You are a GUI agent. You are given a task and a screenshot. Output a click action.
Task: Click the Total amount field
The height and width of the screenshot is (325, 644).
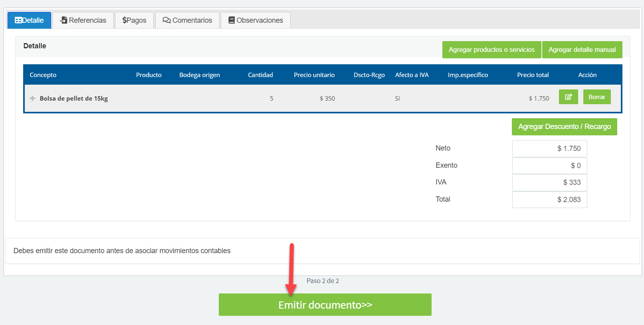point(549,200)
